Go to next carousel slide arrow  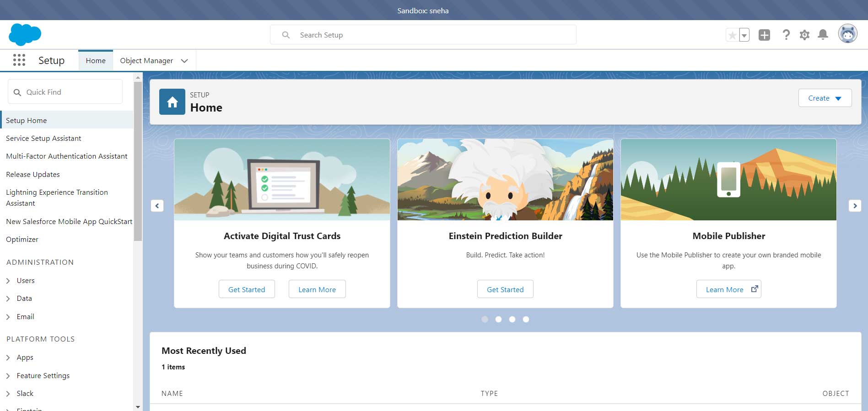855,206
